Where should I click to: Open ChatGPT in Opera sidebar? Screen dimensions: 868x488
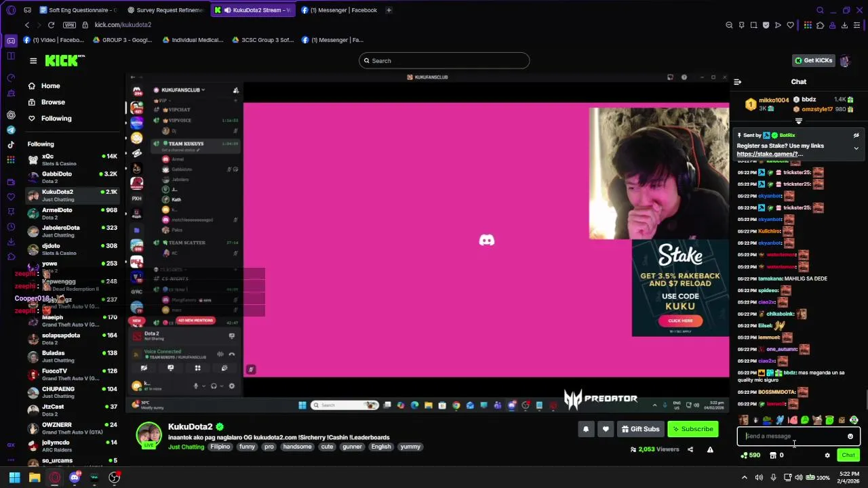[11, 115]
